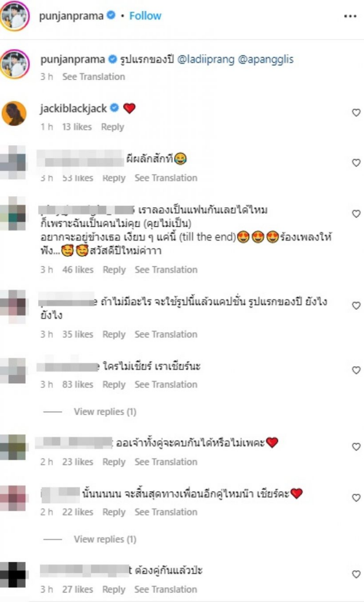
Task: Open the @ladiiprang mention
Action: (205, 59)
